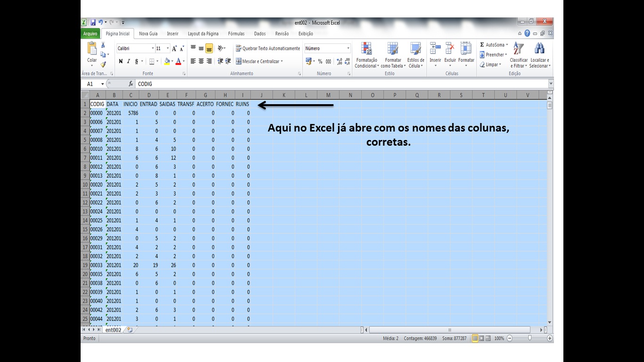The image size is (644, 362).
Task: Click the AutoSoma sigma icon
Action: pyautogui.click(x=482, y=45)
